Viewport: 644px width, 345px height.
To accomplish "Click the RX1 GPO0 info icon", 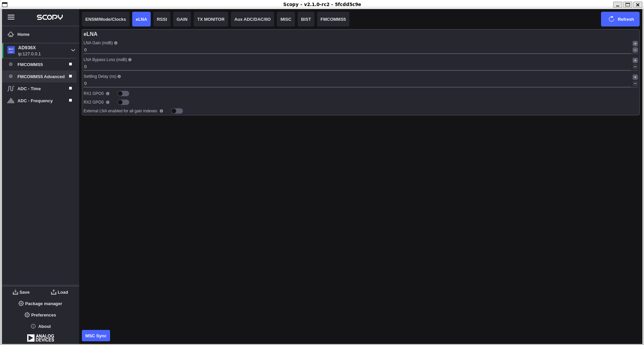I will 108,94.
